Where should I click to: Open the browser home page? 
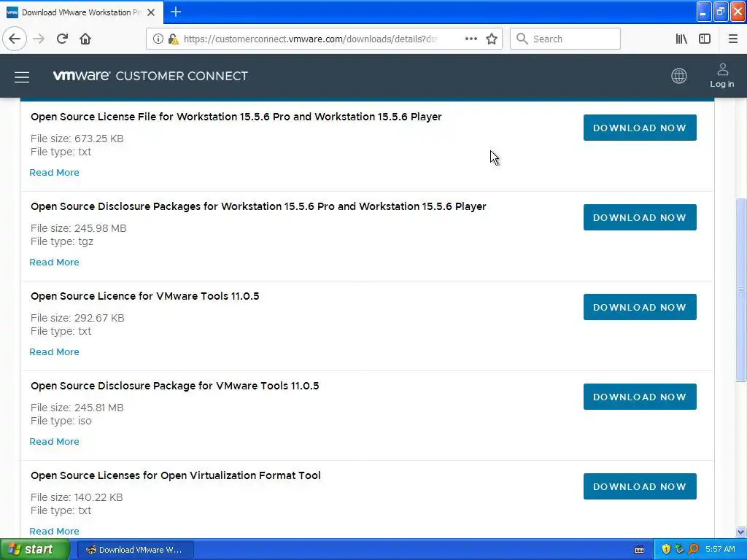(x=85, y=39)
